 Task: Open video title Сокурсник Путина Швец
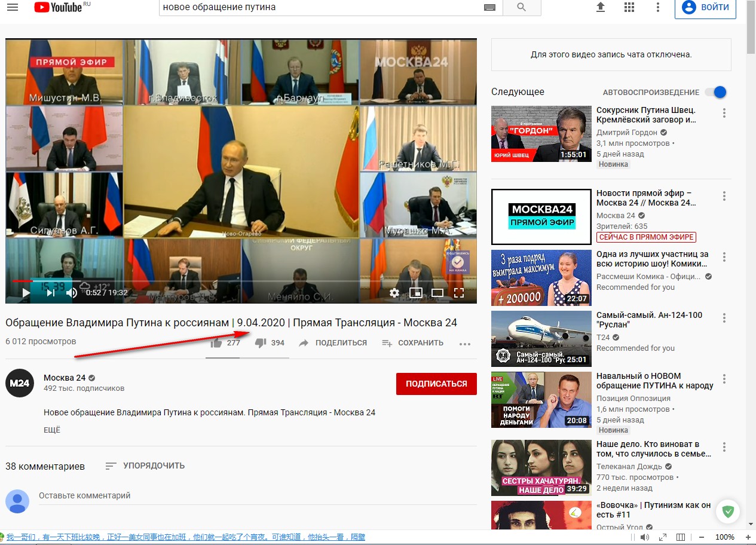click(647, 115)
